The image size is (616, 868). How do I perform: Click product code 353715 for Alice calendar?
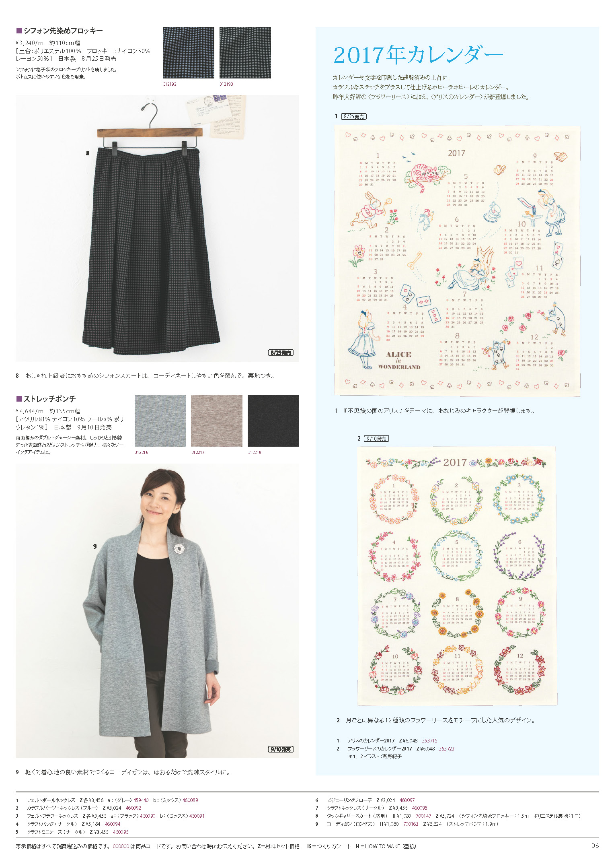[429, 741]
